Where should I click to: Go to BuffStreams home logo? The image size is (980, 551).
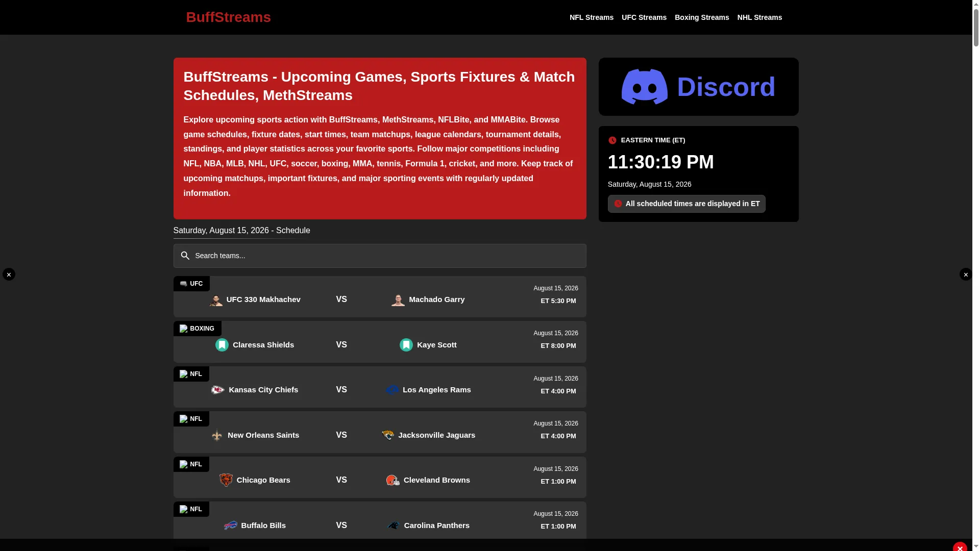point(228,17)
